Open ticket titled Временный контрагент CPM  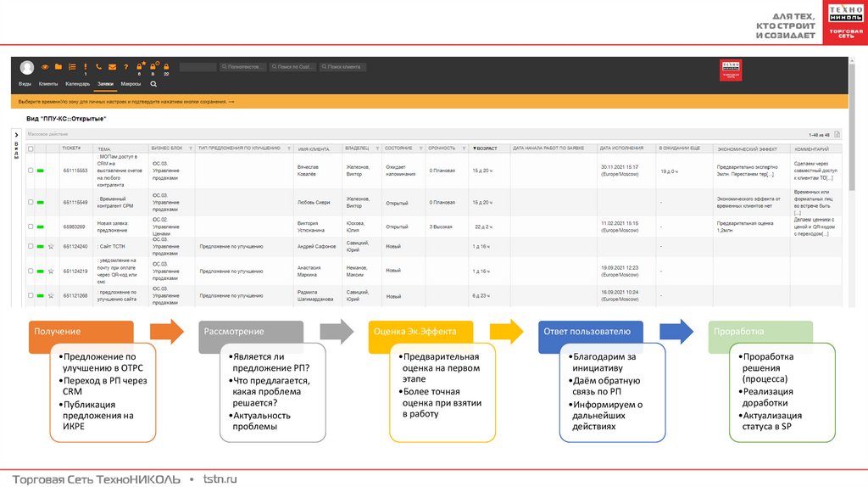click(115, 202)
